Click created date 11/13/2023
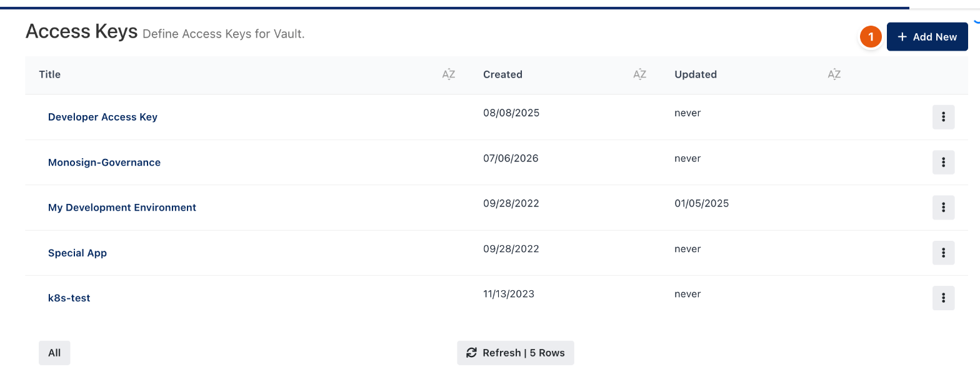 point(509,294)
